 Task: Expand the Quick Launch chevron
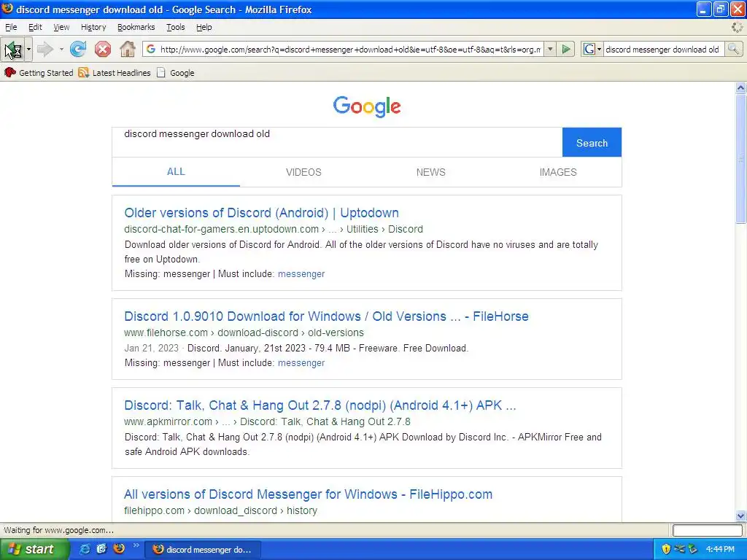(136, 545)
